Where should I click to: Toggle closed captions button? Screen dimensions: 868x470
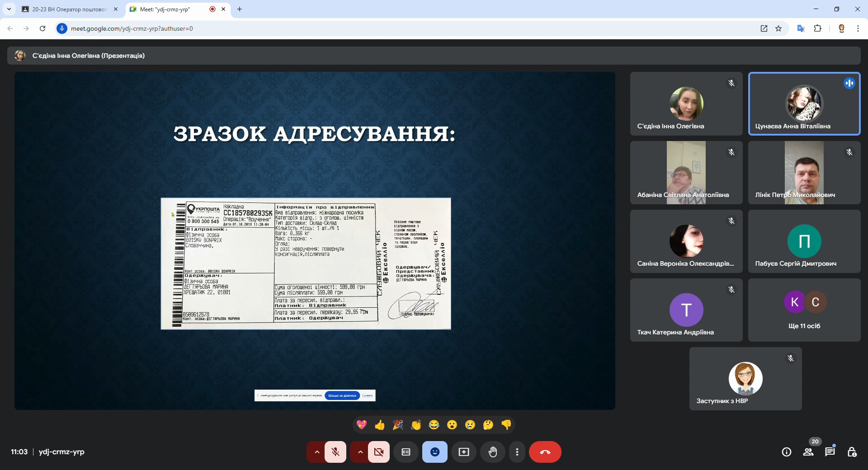click(406, 452)
